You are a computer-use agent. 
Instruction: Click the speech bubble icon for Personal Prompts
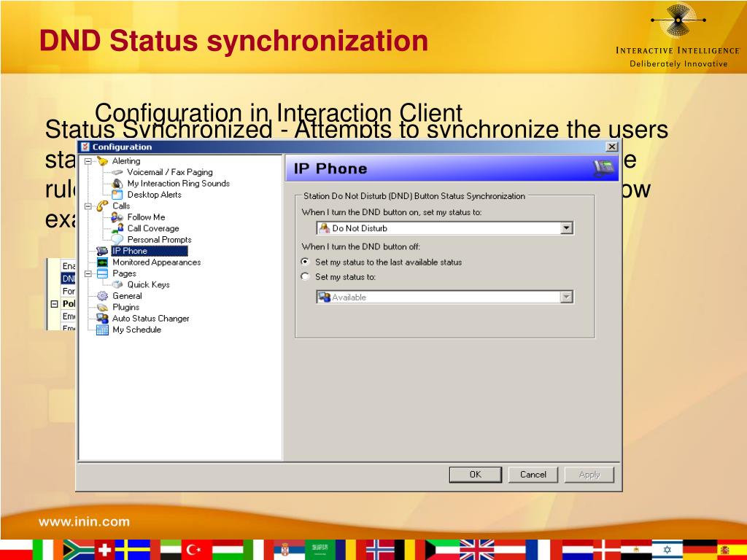tap(117, 239)
